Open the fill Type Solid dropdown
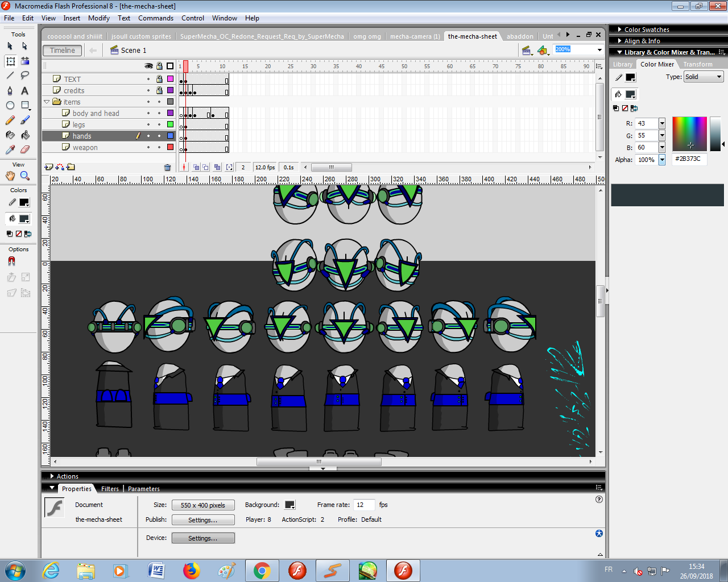 tap(703, 77)
